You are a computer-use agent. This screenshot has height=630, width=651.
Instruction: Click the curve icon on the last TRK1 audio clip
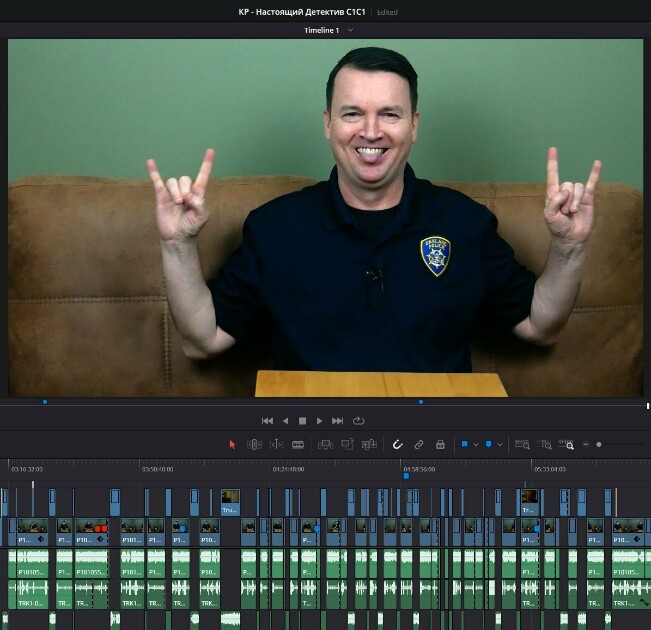[644, 602]
